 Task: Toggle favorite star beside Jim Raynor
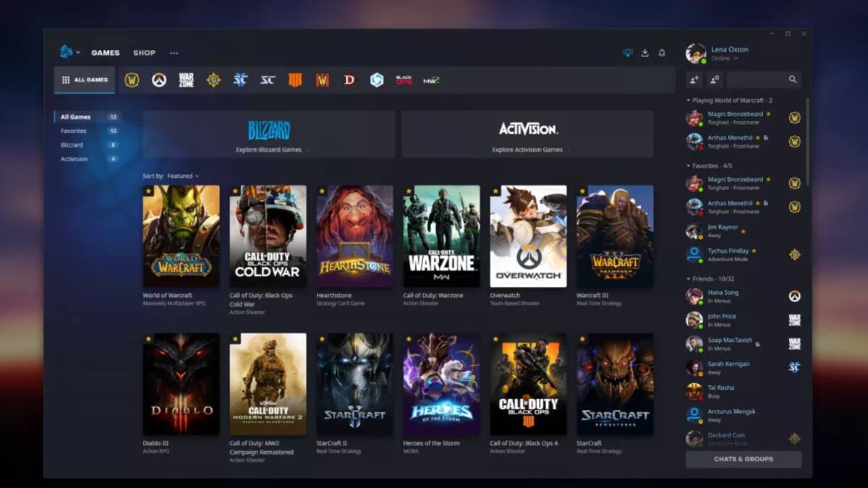743,231
